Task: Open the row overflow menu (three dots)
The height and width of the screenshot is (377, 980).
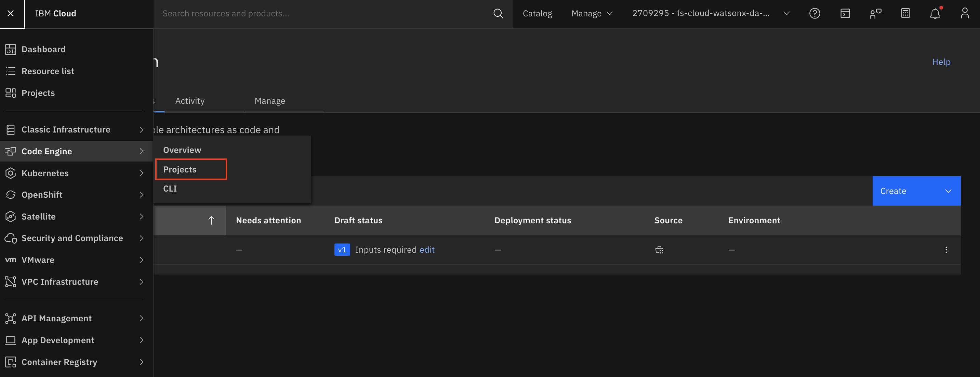Action: (x=946, y=250)
